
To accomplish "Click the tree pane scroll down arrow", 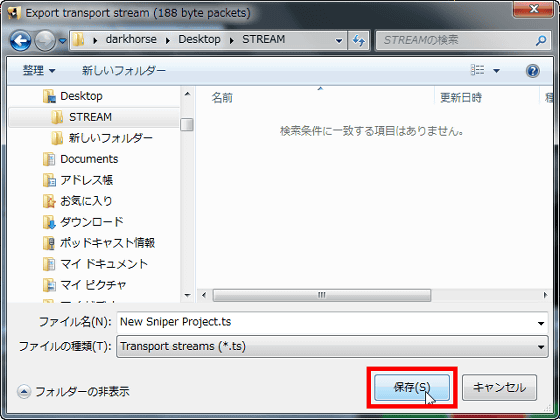I will tap(187, 295).
